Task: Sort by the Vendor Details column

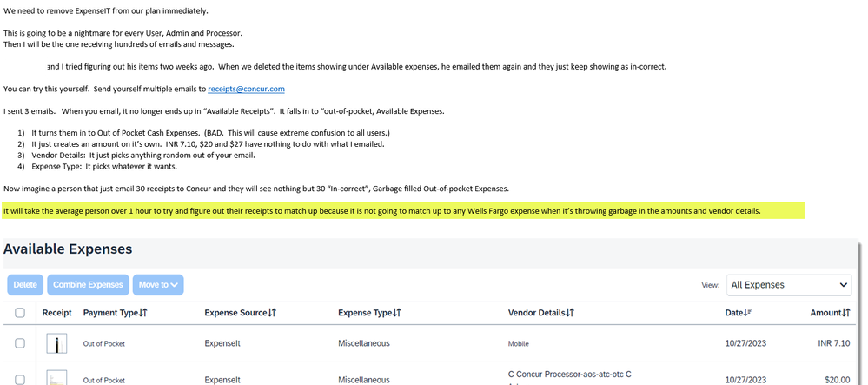Action: click(x=540, y=313)
